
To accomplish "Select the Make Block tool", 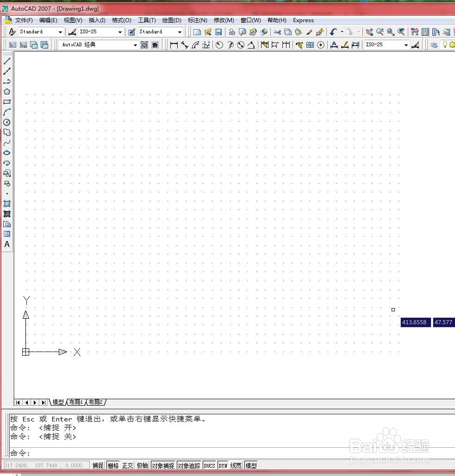I will pyautogui.click(x=7, y=184).
